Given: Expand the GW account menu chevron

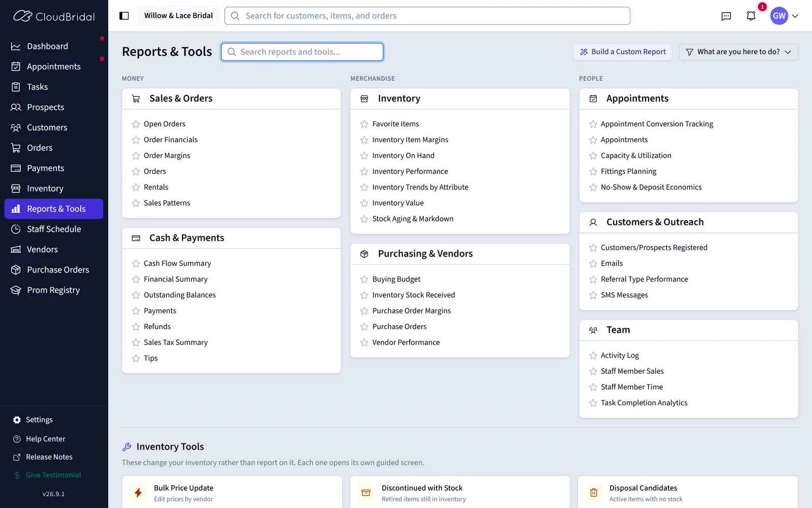Looking at the screenshot, I should click(795, 16).
